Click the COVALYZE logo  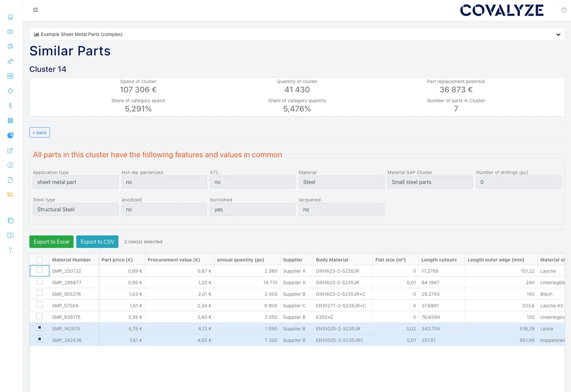[x=502, y=10]
